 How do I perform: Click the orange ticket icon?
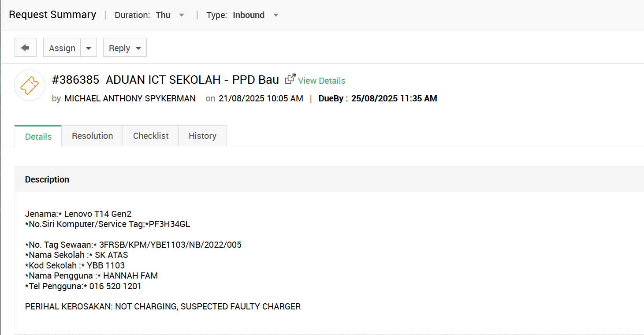point(30,85)
